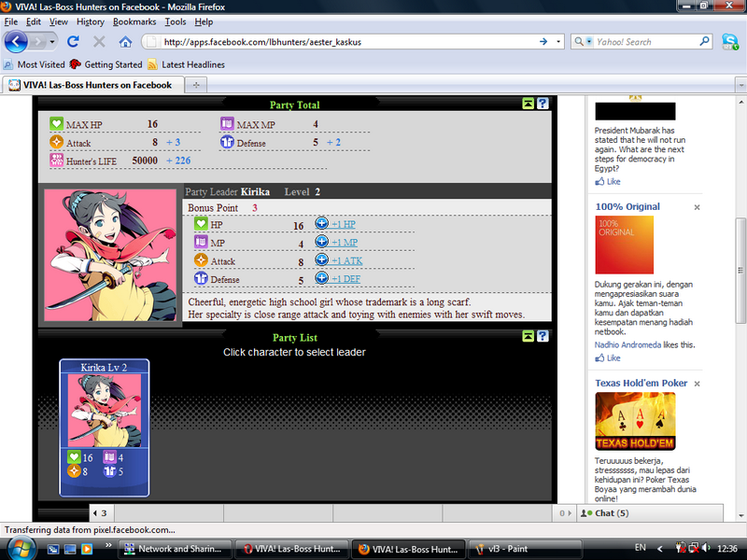The image size is (747, 560).
Task: Close the 100% Original ad
Action: tap(697, 207)
